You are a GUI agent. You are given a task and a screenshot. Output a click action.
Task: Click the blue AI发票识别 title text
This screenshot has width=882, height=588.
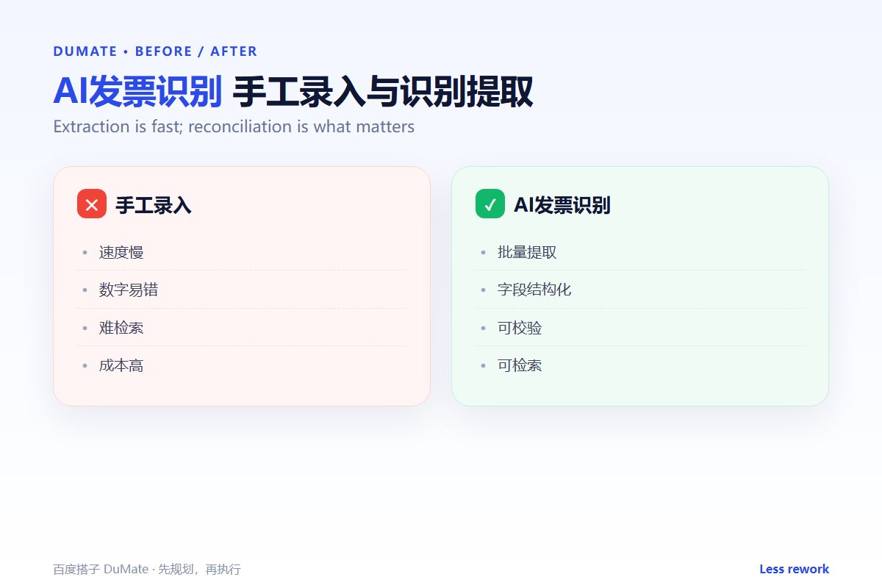(x=137, y=93)
